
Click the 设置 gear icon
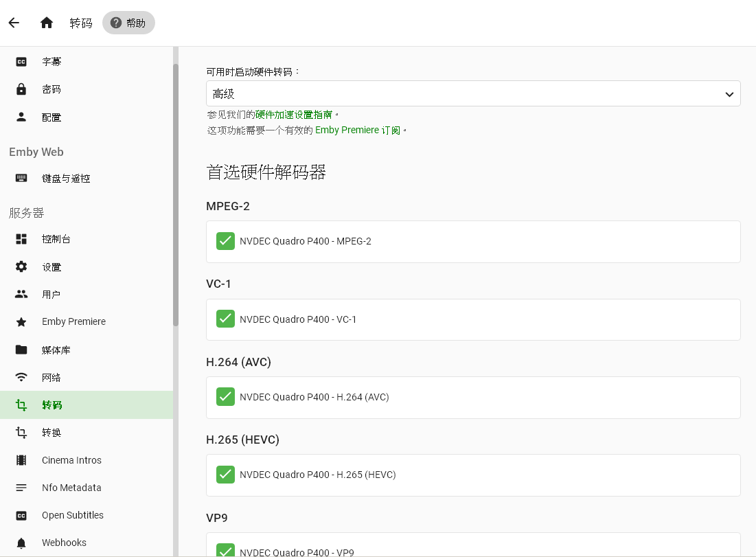[21, 266]
